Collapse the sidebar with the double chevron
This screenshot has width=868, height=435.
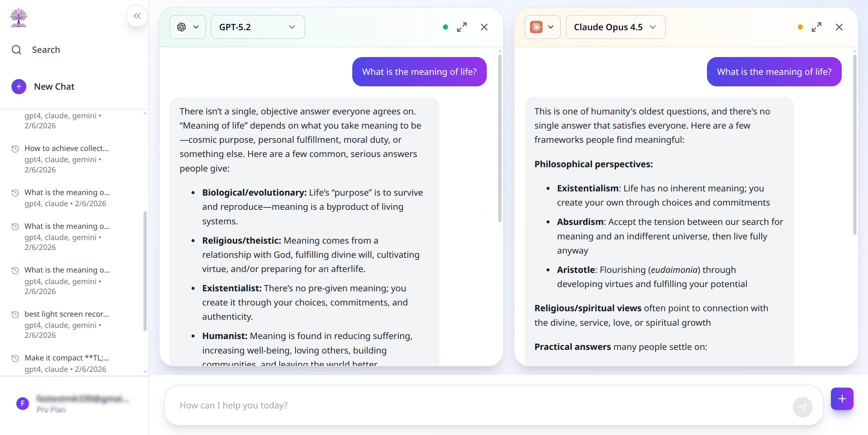tap(137, 15)
